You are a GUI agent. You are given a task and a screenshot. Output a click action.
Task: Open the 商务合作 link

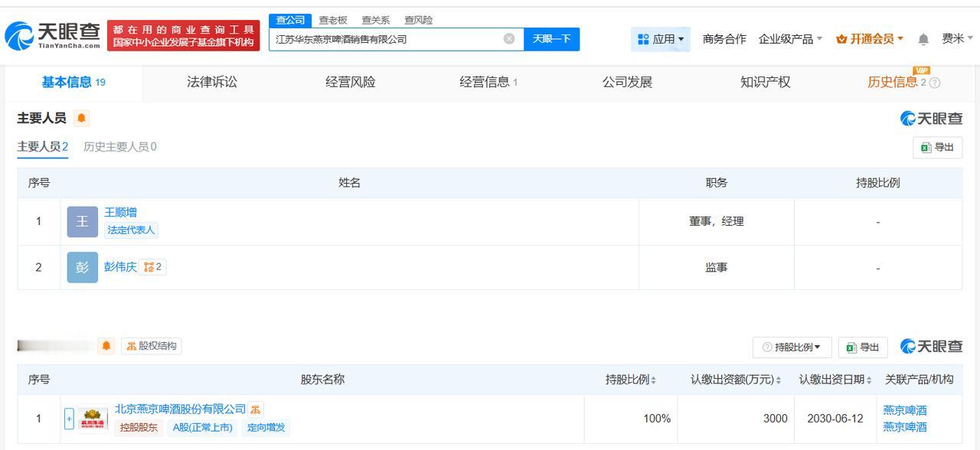point(724,39)
